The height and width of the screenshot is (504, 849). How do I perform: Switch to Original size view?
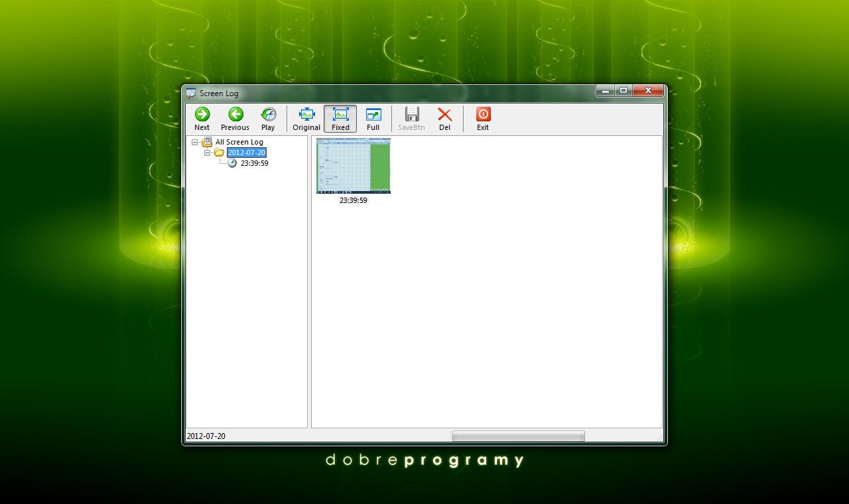(306, 119)
